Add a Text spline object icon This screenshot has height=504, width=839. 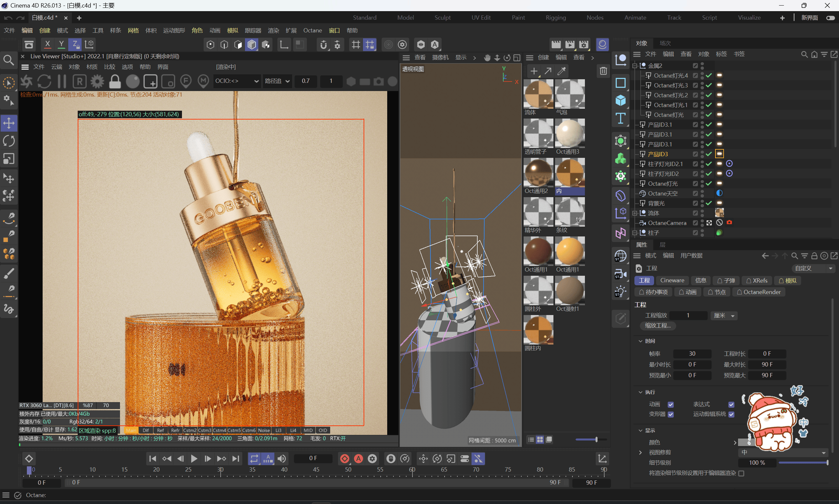pos(620,119)
